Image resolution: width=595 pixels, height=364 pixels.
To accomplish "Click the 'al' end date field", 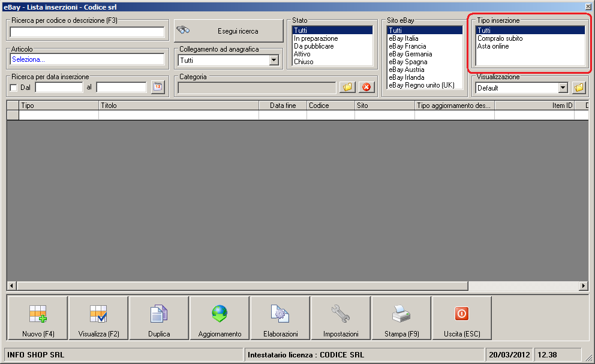I will point(121,88).
